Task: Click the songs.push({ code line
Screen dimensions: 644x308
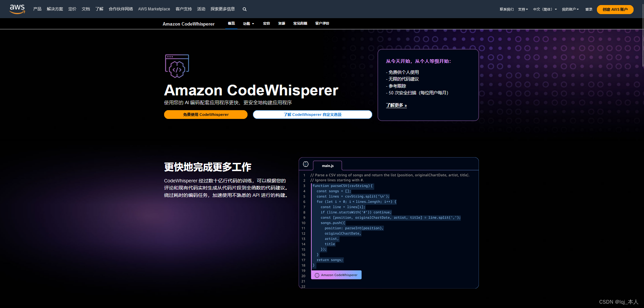Action: pyautogui.click(x=333, y=223)
